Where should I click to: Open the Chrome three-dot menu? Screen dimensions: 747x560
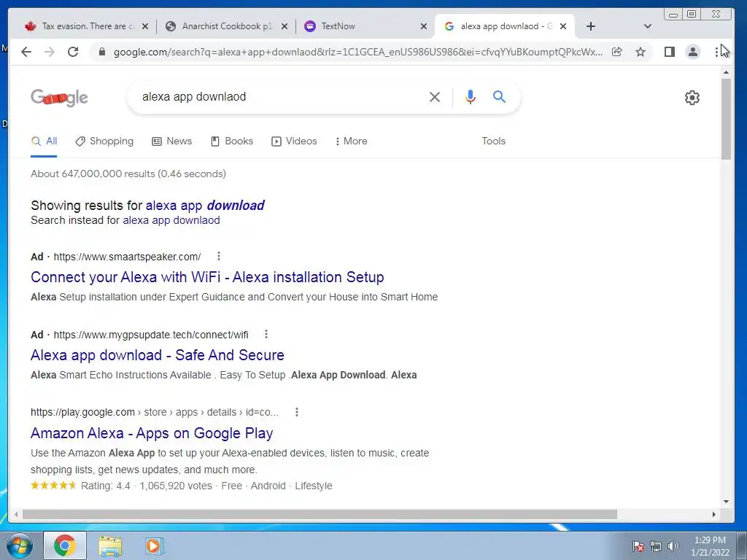pyautogui.click(x=716, y=52)
